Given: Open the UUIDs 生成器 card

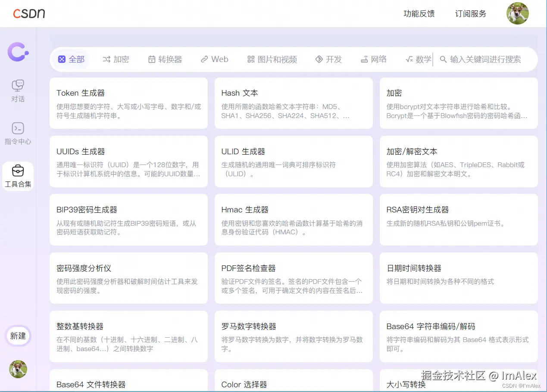Looking at the screenshot, I should coord(128,162).
